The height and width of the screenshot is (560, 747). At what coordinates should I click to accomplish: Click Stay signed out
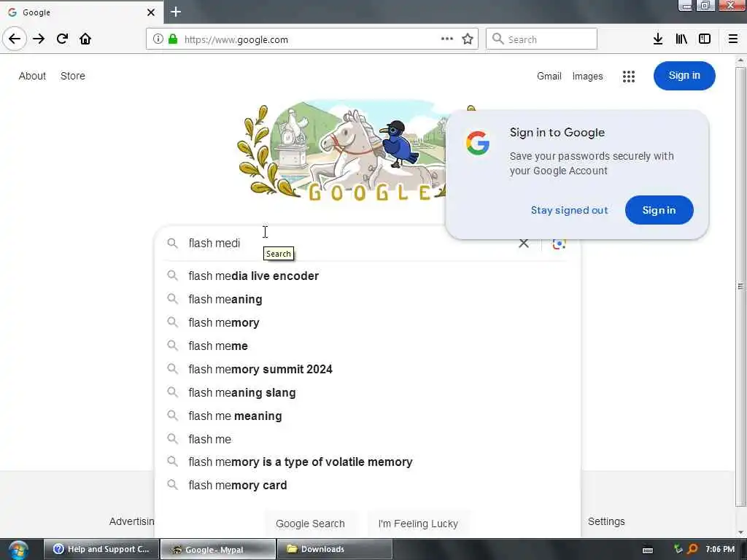point(569,210)
